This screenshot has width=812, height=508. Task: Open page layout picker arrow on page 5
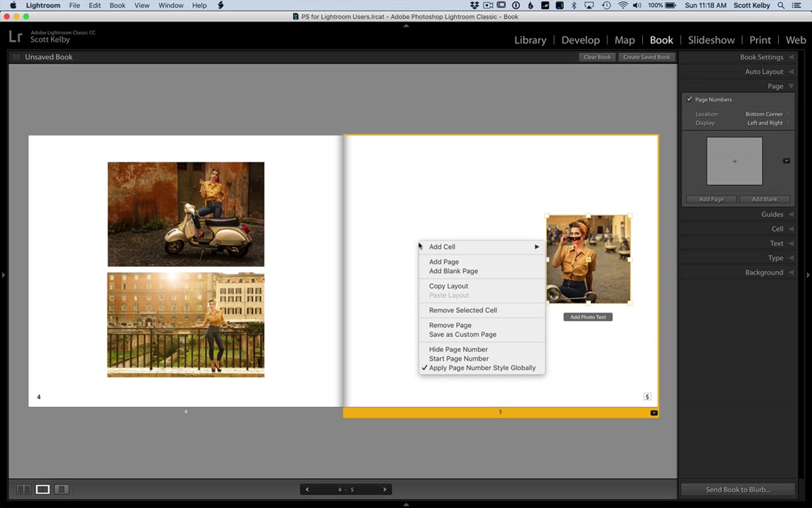click(654, 412)
